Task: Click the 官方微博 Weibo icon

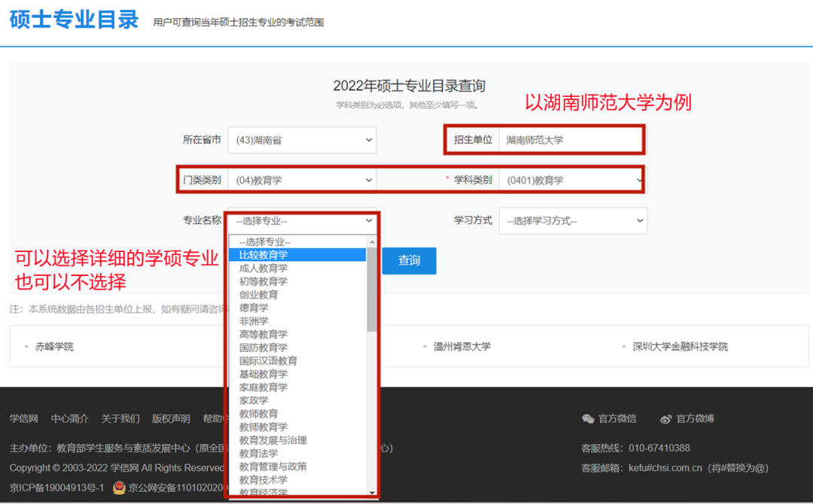Action: 666,419
